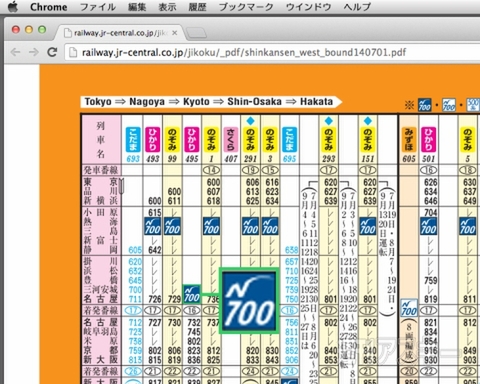Click the N700 icon in the のぞみ 99 column
The width and height of the screenshot is (480, 384).
(x=172, y=226)
